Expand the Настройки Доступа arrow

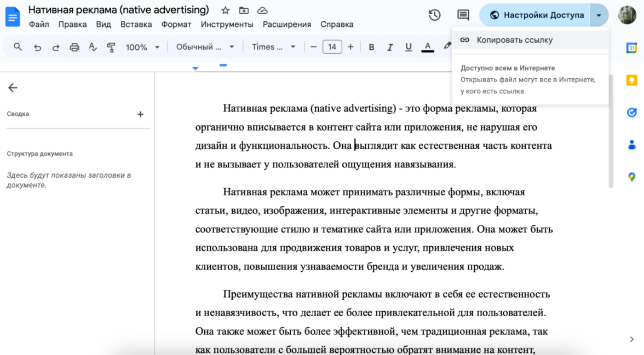pyautogui.click(x=599, y=15)
